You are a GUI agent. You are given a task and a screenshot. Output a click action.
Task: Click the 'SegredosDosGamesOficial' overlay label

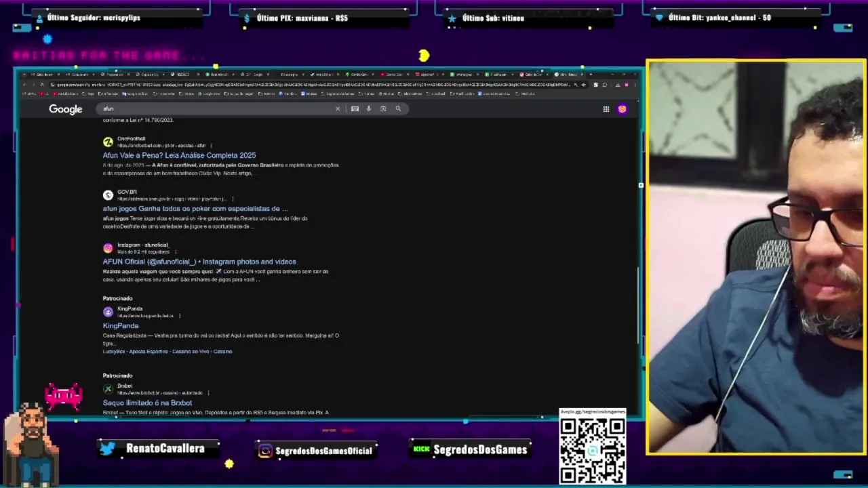pyautogui.click(x=324, y=451)
